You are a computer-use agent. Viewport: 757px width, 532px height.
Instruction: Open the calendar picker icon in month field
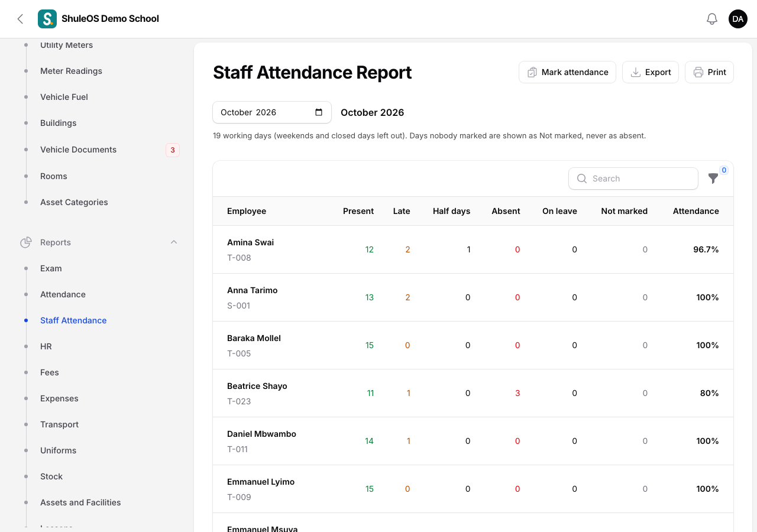[x=319, y=112]
